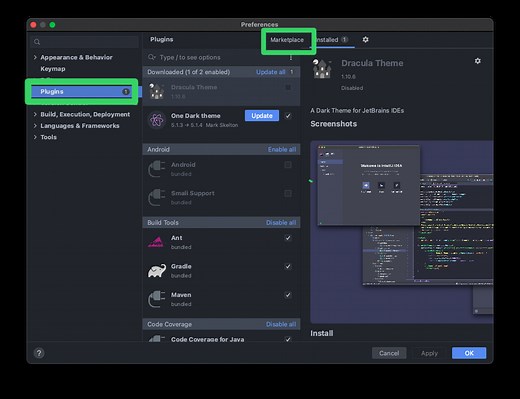Disable the Maven plugin checkbox
The image size is (520, 399).
(x=288, y=295)
